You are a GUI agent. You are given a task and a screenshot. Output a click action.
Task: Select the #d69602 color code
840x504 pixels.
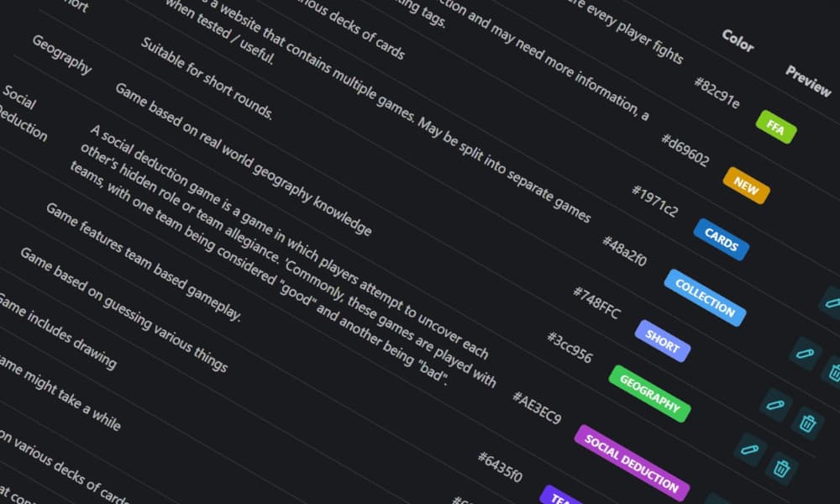(x=685, y=150)
